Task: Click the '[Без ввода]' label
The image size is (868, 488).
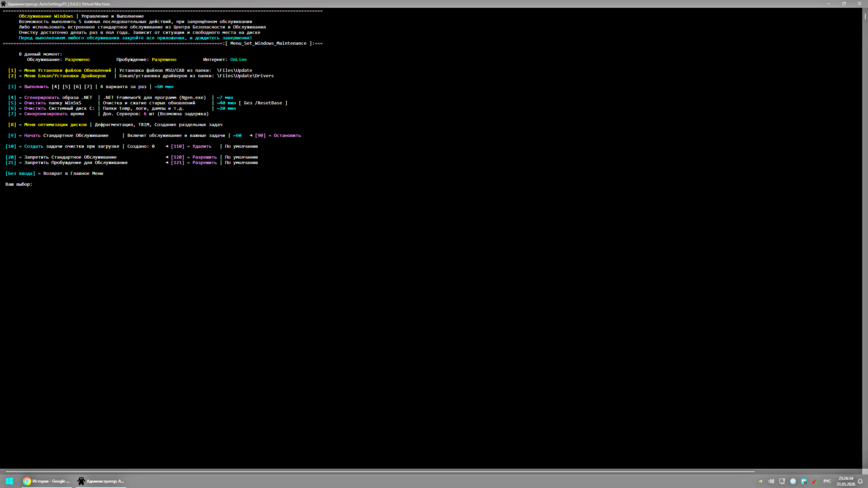Action: coord(20,173)
